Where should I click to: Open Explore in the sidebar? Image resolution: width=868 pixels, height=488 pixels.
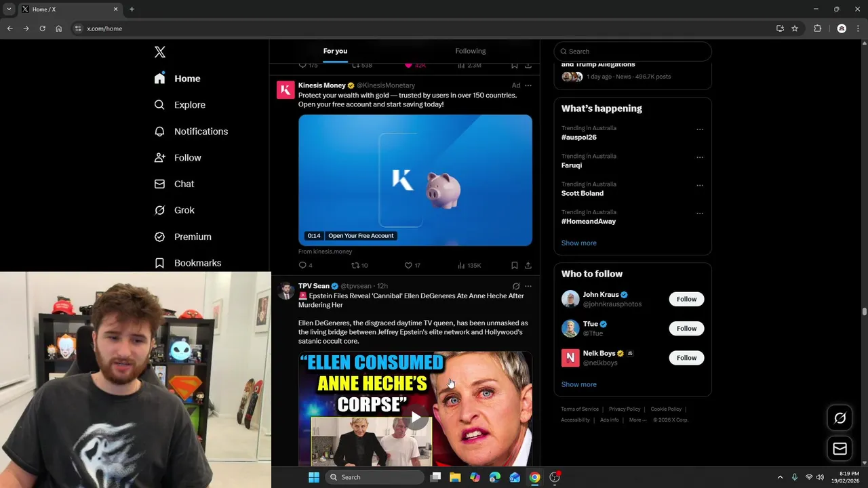pyautogui.click(x=180, y=105)
